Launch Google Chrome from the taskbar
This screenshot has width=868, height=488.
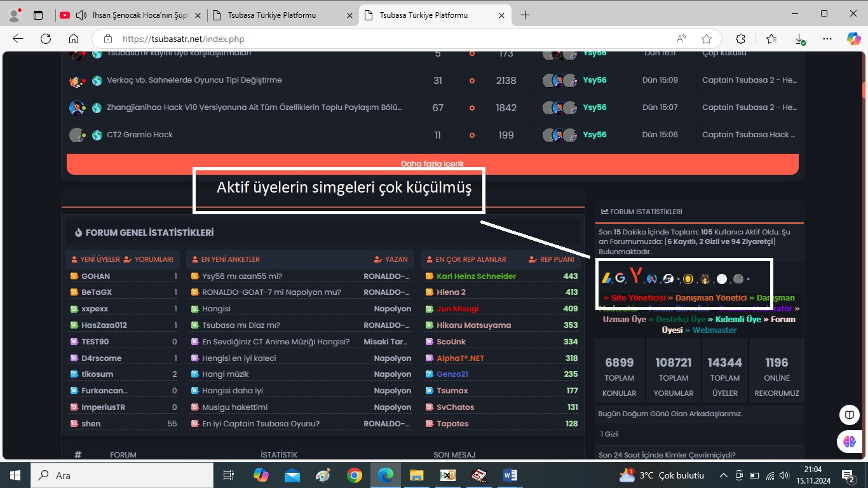(x=355, y=475)
